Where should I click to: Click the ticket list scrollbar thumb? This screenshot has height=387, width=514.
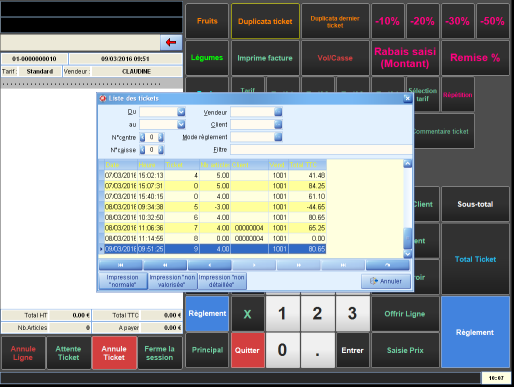pyautogui.click(x=407, y=238)
